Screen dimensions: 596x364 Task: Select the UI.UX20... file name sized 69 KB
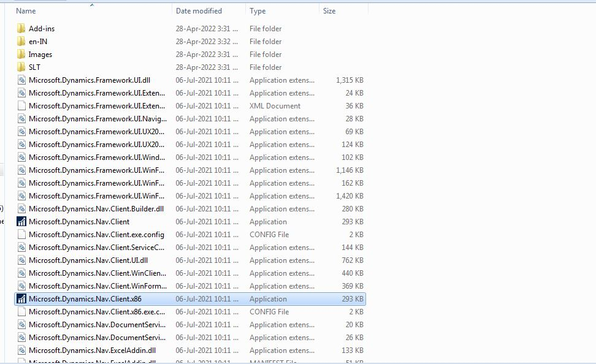click(x=96, y=132)
